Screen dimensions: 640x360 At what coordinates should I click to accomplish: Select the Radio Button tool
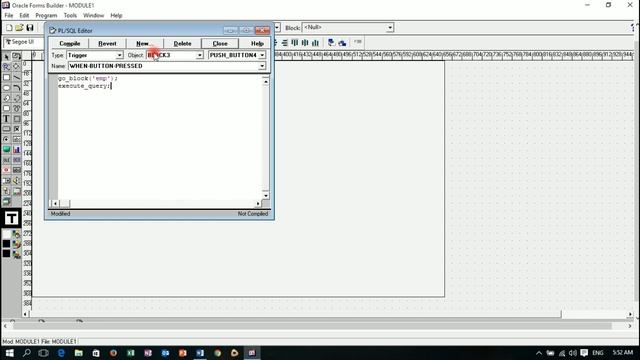click(x=7, y=139)
